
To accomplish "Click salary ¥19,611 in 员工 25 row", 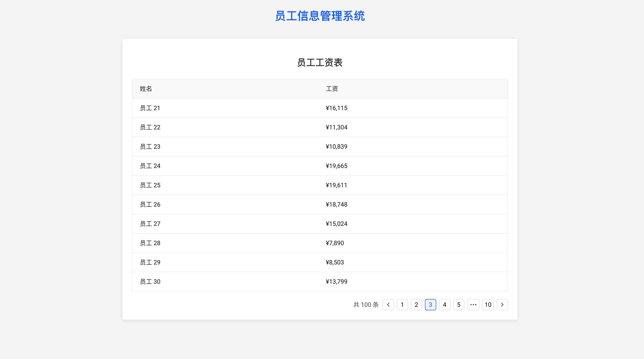I will pos(336,185).
